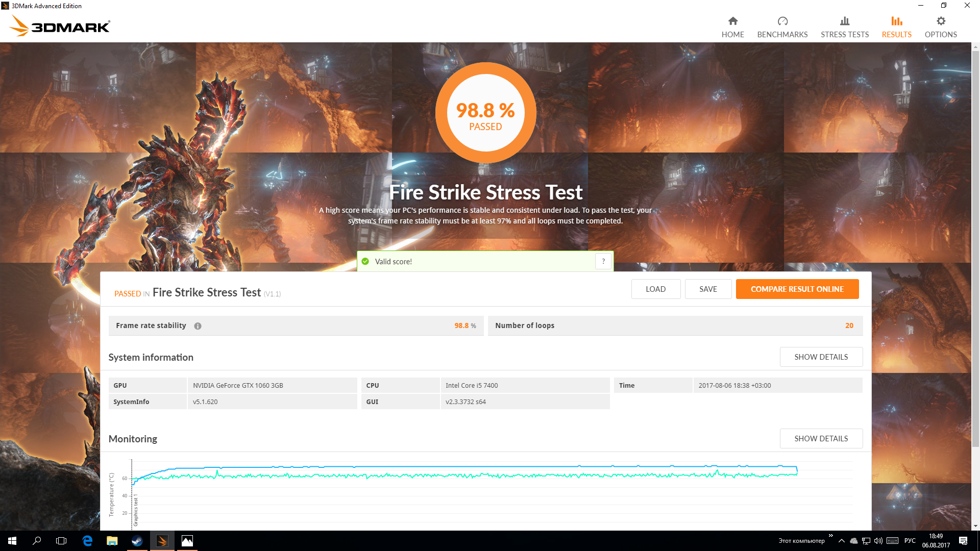This screenshot has width=980, height=551.
Task: Click the LOAD button
Action: (655, 289)
